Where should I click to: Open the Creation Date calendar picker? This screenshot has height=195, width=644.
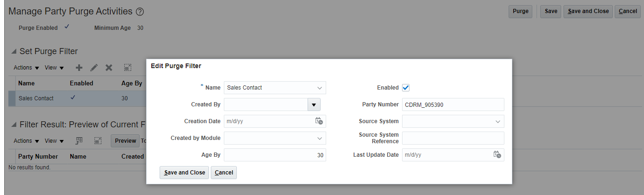pos(319,121)
